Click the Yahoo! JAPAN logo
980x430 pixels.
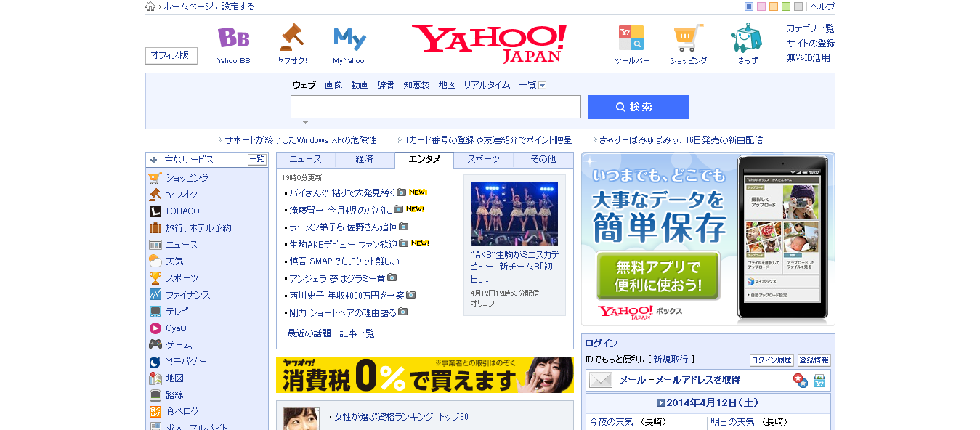490,43
